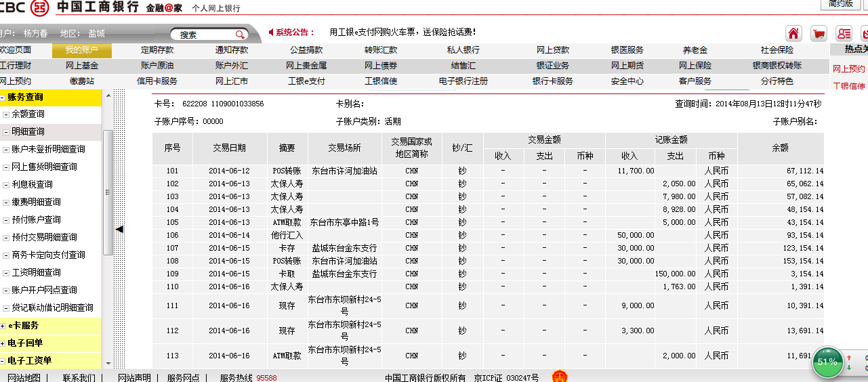Click the search magnifier icon
868x382 pixels.
(x=240, y=35)
